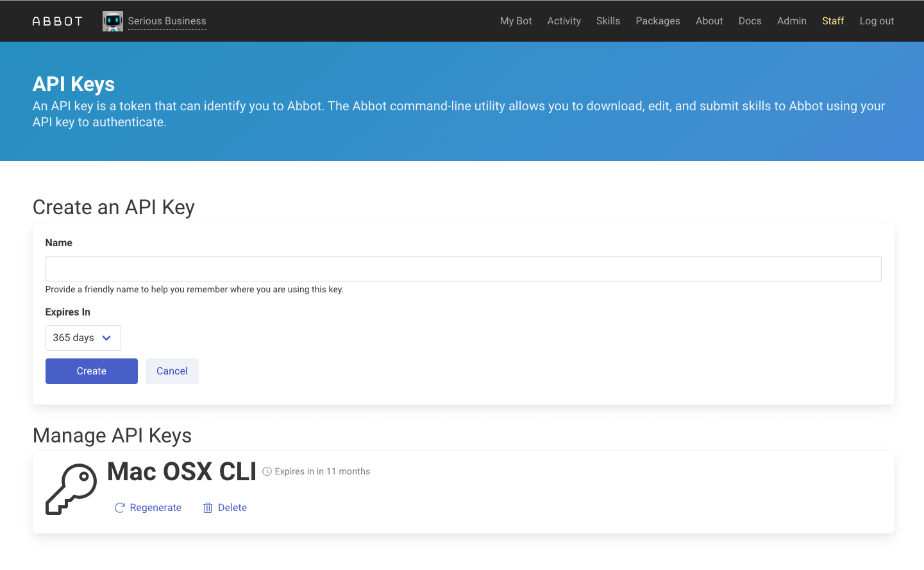Image resolution: width=924 pixels, height=570 pixels.
Task: Click the API Keys page heading
Action: tap(74, 84)
